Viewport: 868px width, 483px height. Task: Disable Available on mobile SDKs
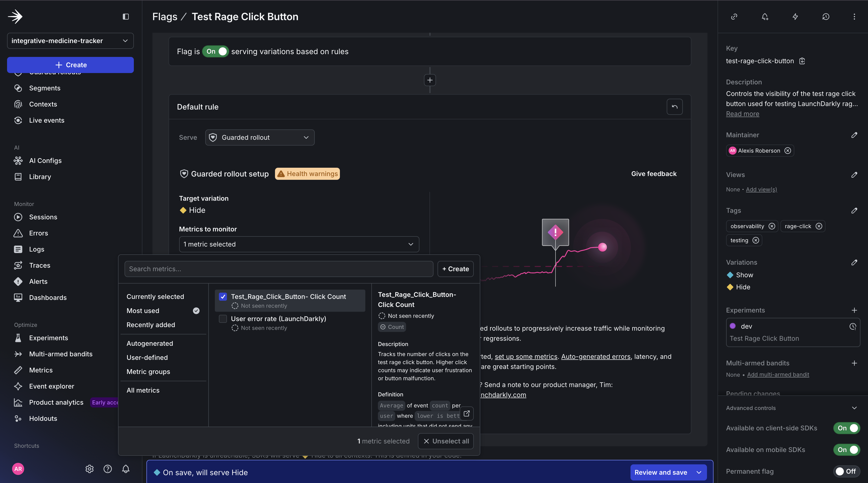coord(846,450)
